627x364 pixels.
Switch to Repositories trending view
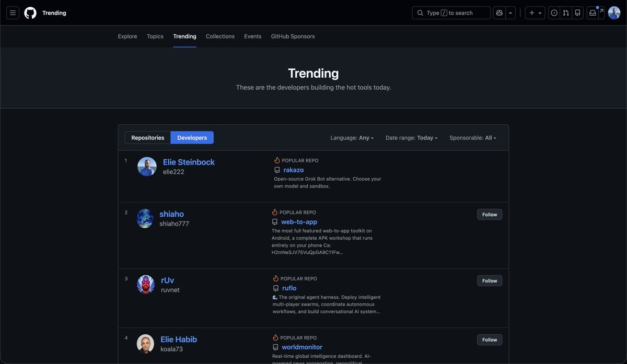tap(148, 138)
